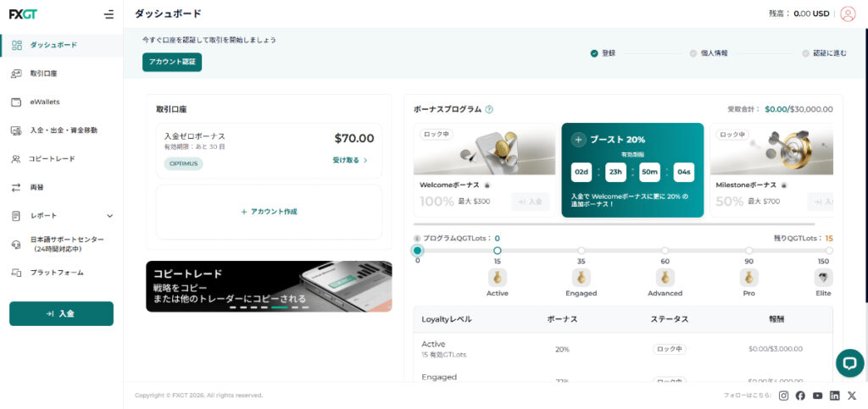
Task: Click the Loyaltyレベル column header
Action: 447,319
